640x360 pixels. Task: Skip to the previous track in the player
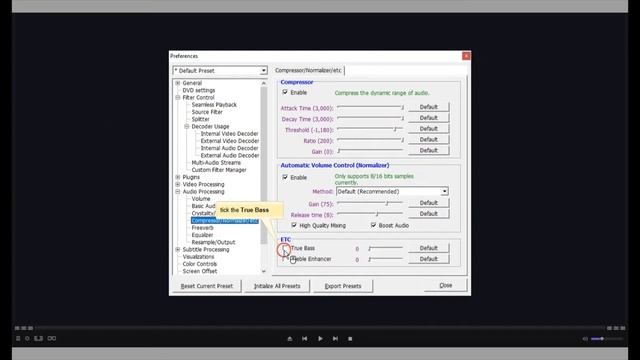304,338
